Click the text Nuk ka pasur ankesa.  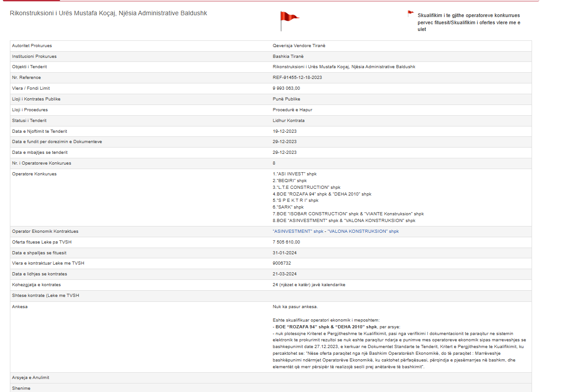point(295,307)
